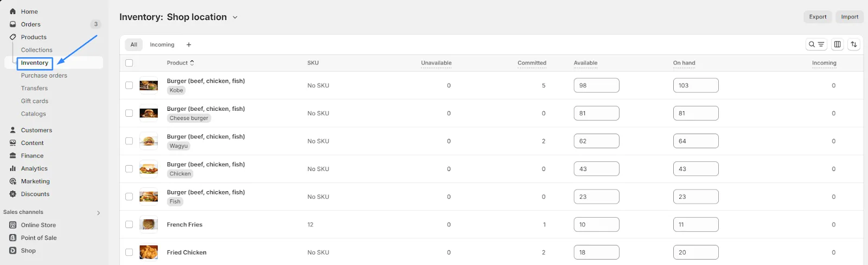Open Collections in the sidebar
The height and width of the screenshot is (265, 868).
[x=37, y=50]
